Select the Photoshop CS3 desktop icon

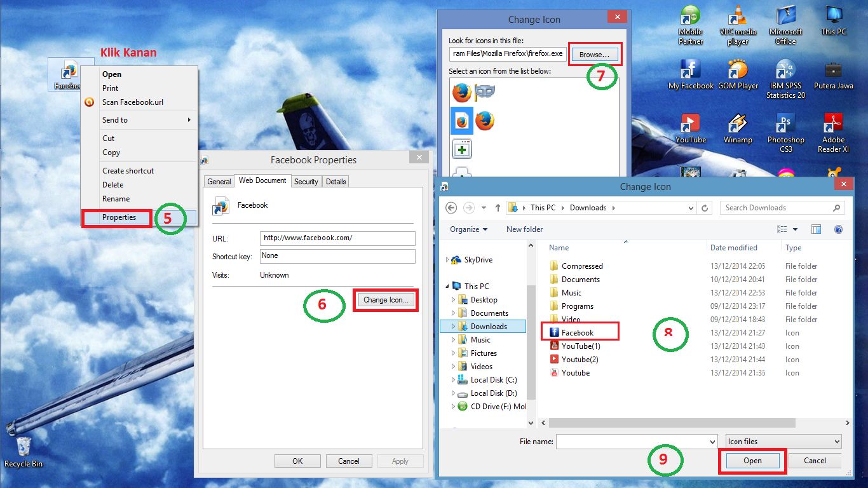785,133
